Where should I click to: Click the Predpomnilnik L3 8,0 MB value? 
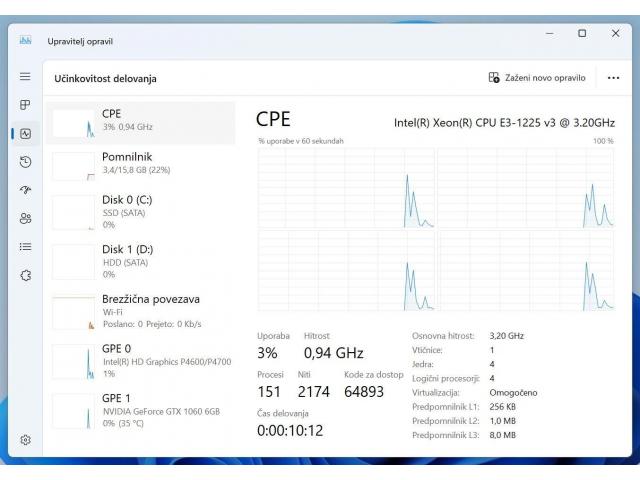(x=502, y=435)
